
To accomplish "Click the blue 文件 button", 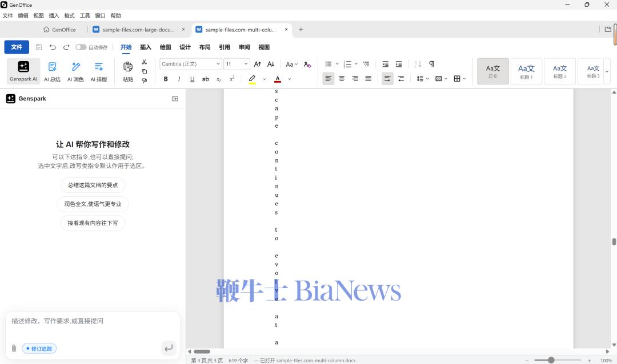I will click(x=17, y=47).
